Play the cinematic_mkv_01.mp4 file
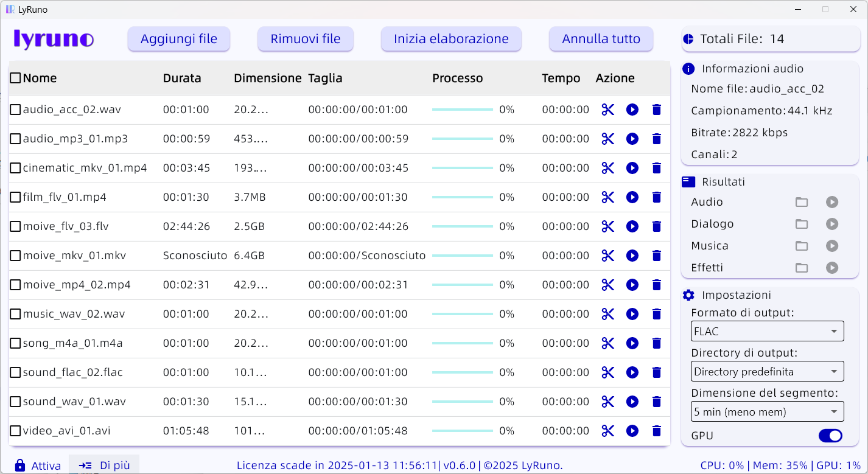 [x=632, y=168]
